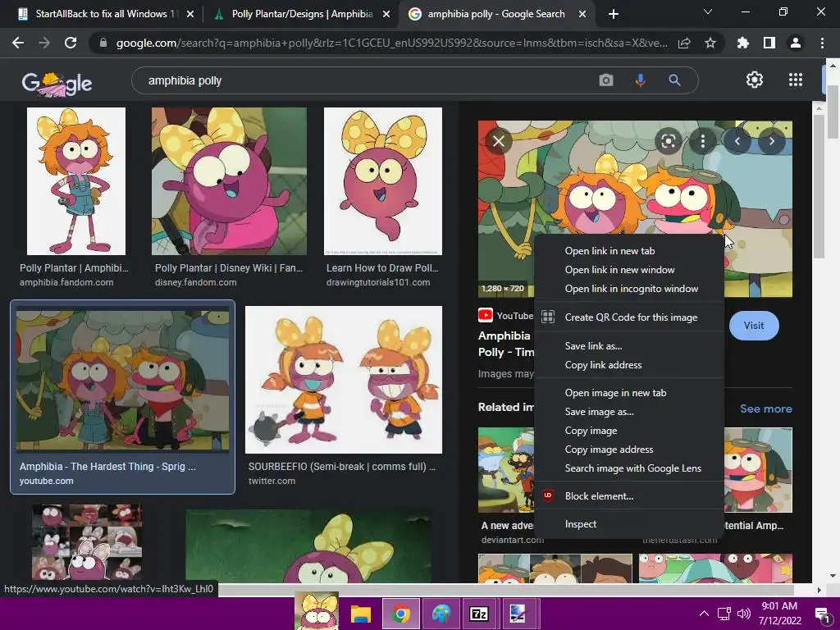
Task: Close the amphibia polly Google Search tab
Action: 582,14
